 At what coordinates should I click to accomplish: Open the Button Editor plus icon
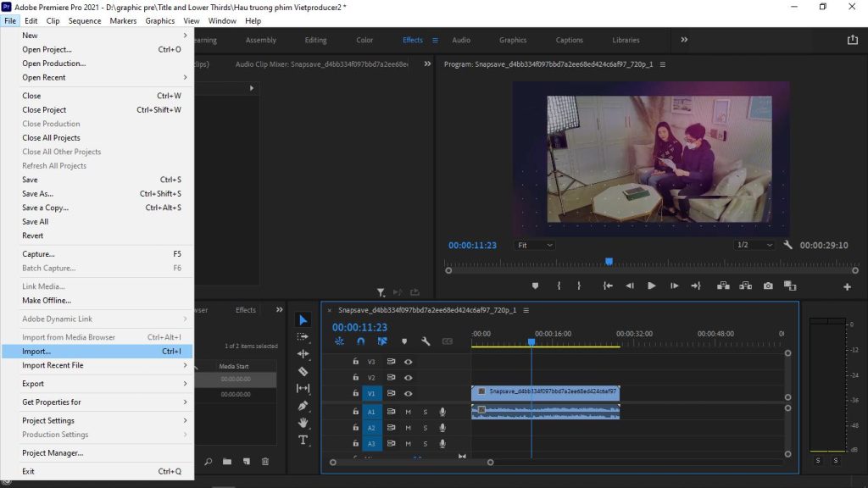tap(847, 287)
